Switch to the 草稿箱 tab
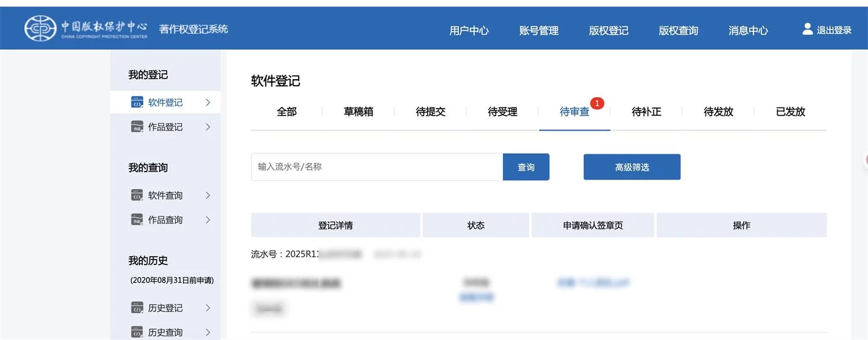Viewport: 868px width, 340px height. pyautogui.click(x=358, y=112)
